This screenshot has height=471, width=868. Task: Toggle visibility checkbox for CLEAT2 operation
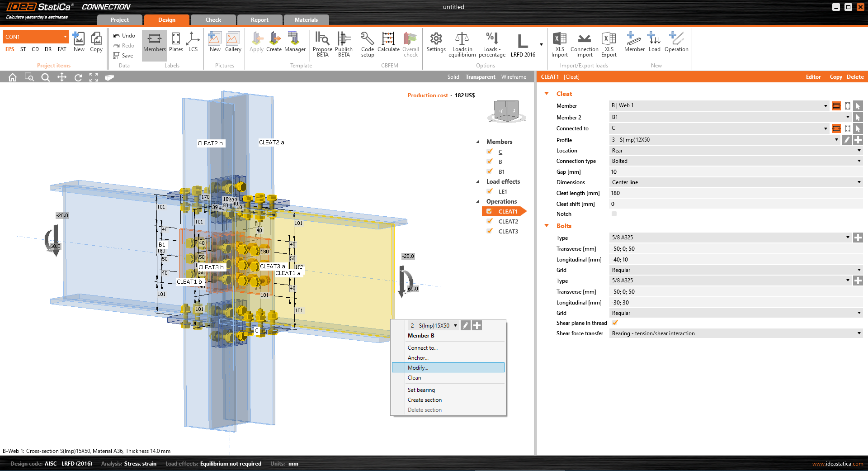(490, 221)
